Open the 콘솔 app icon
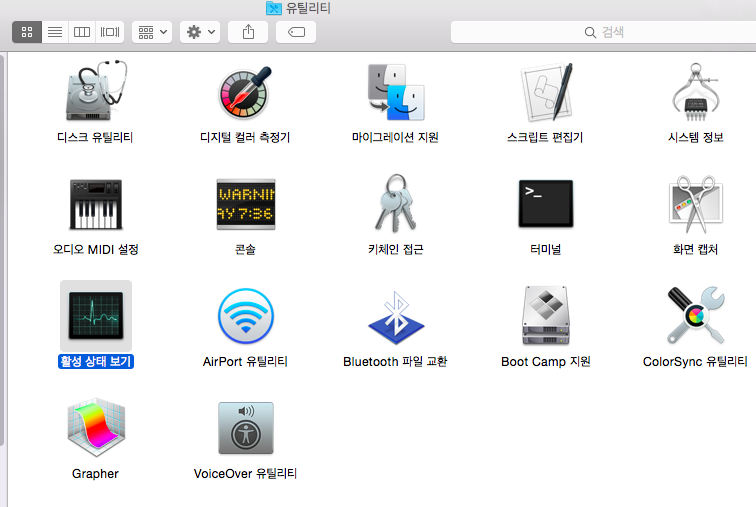Image resolution: width=756 pixels, height=507 pixels. 245,206
